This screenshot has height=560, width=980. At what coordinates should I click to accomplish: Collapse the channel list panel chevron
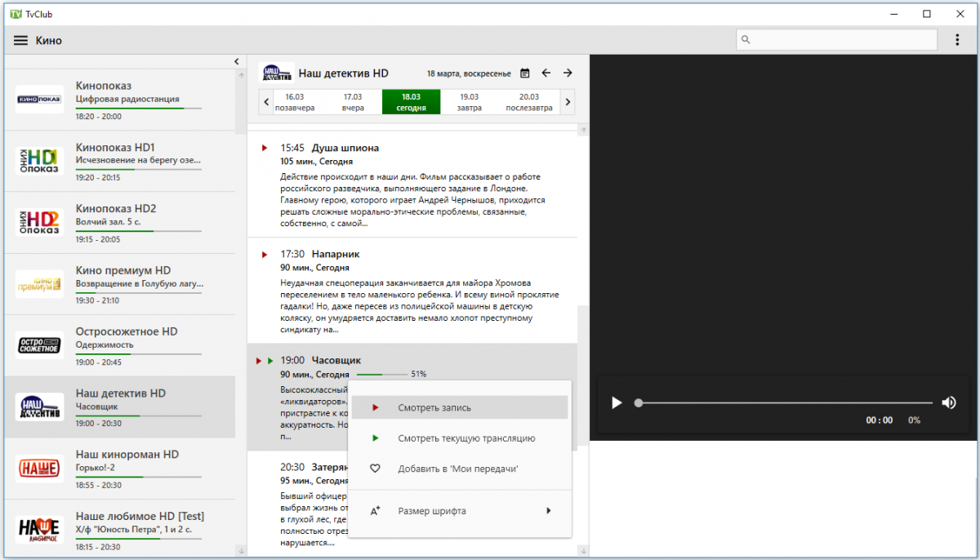tap(236, 61)
